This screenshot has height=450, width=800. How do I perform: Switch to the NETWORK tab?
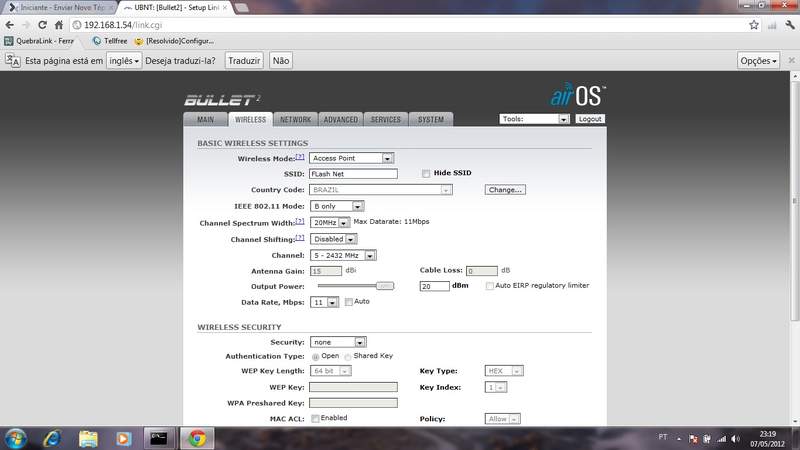[x=295, y=119]
